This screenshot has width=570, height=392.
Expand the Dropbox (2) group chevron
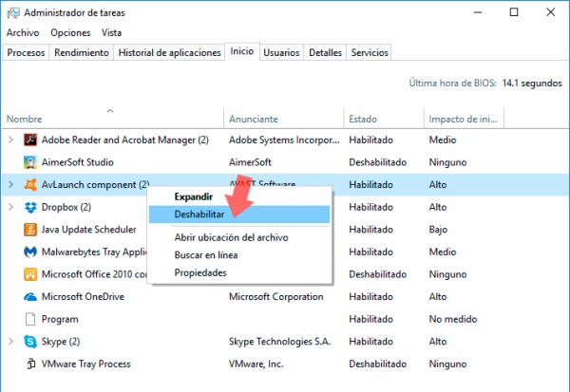[x=10, y=207]
